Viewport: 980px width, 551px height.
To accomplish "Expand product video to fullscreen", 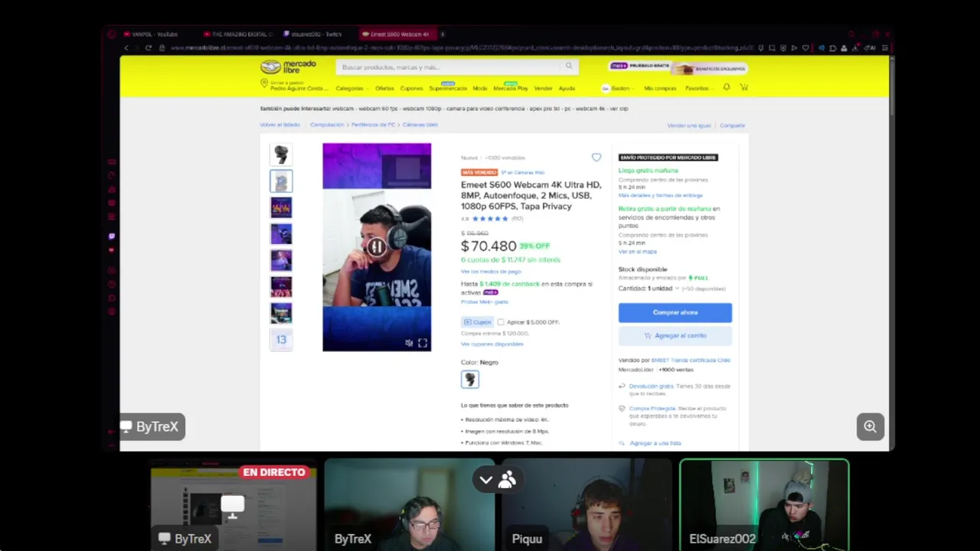I will click(x=423, y=344).
